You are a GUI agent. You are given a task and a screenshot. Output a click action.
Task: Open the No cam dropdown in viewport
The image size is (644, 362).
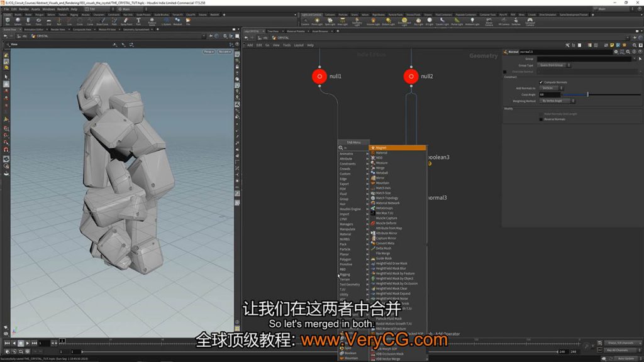[x=225, y=52]
